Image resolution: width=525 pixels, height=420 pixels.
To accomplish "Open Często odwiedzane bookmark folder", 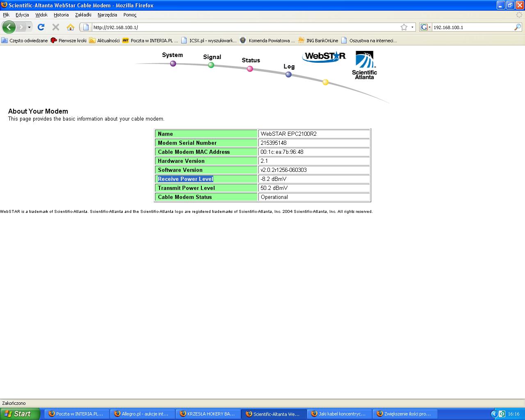I will 25,41.
